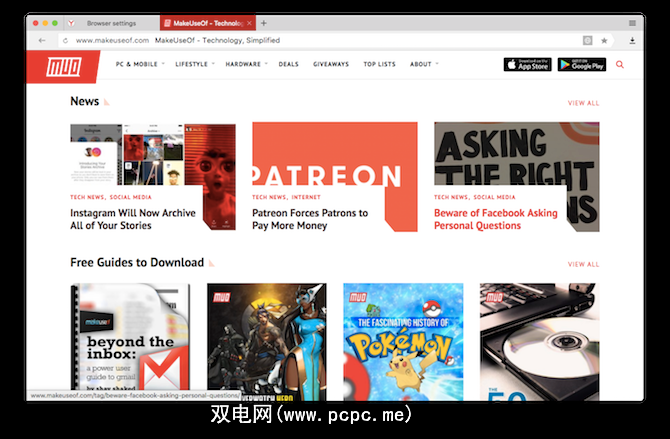Click Social Media tag on Facebook article

(494, 197)
